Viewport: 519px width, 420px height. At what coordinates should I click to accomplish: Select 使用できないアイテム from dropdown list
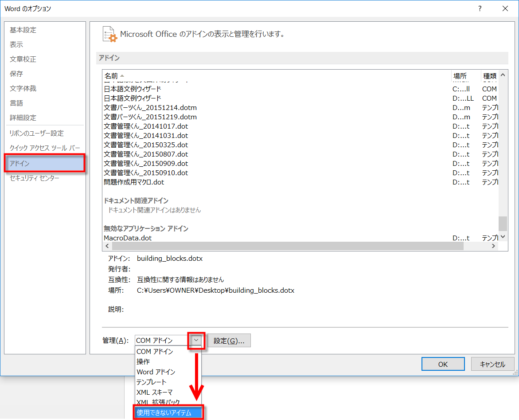168,412
